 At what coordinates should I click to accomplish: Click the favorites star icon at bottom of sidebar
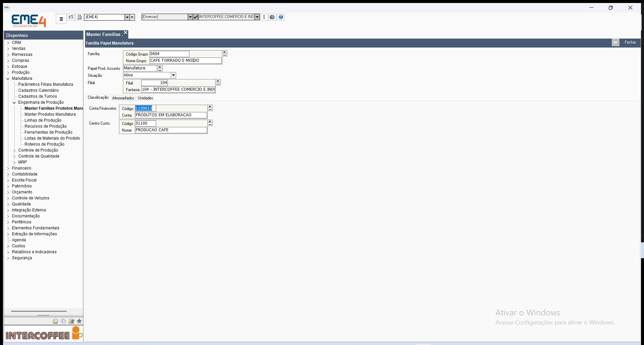click(79, 321)
